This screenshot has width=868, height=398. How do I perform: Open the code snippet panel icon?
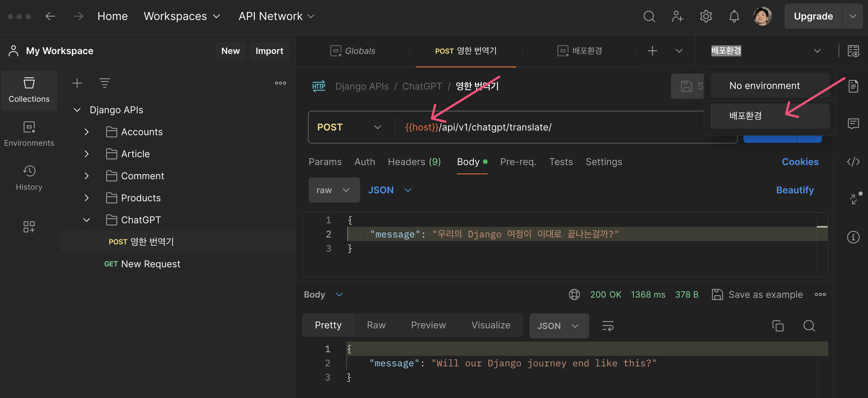pos(853,162)
